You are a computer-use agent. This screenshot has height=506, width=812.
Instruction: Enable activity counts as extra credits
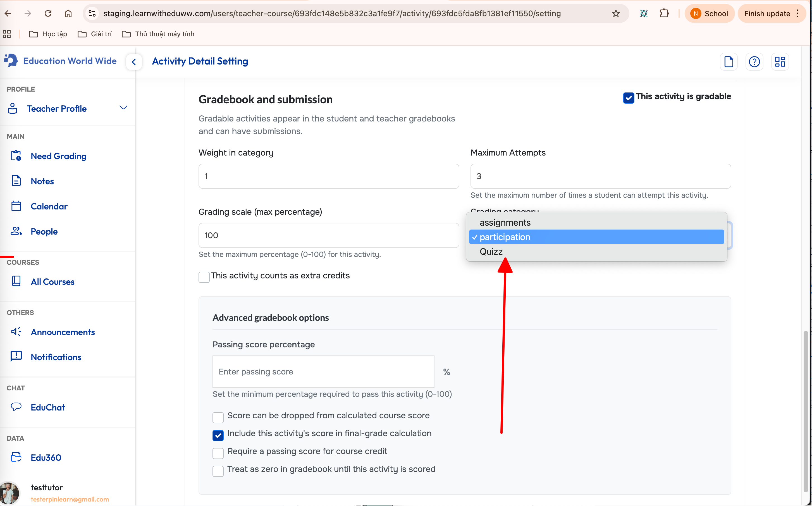[x=204, y=277]
